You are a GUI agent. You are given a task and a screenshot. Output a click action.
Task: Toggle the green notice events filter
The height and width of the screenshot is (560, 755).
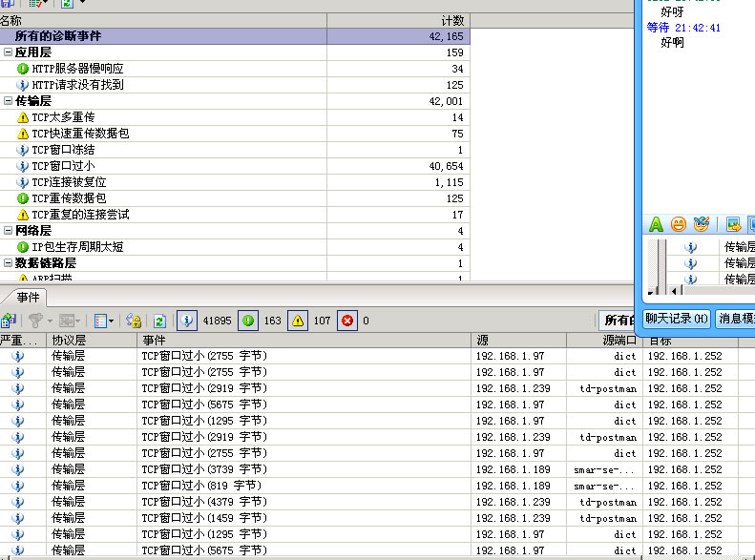point(246,321)
